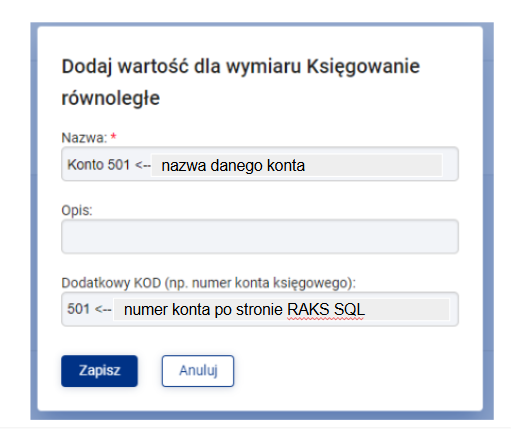Save the value with the Zapisz button
The height and width of the screenshot is (433, 517).
click(x=99, y=371)
